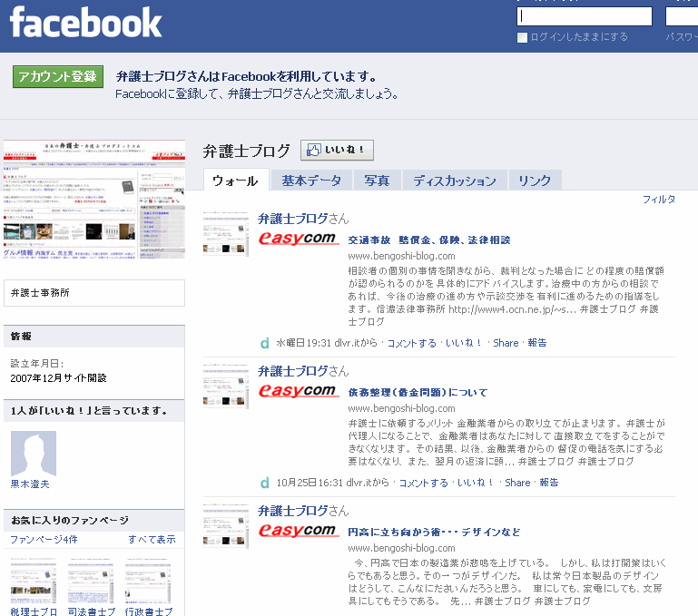Click the 弁護士事務所 category box
698x616 pixels.
pos(94,293)
